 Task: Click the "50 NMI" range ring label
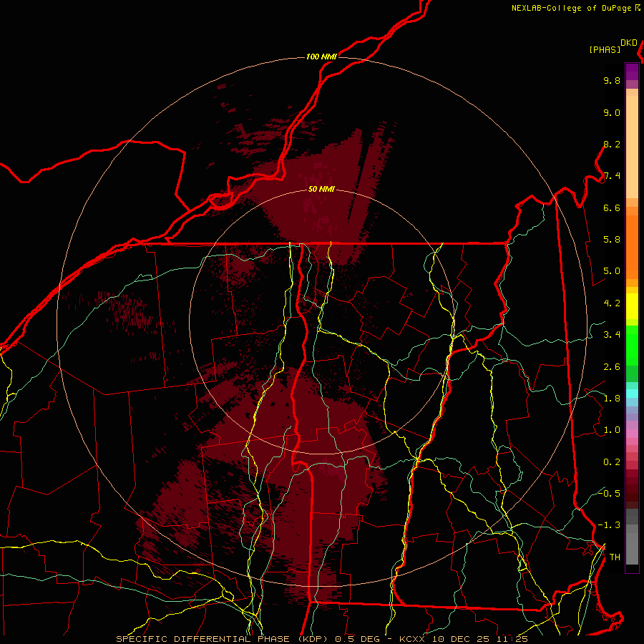pos(321,189)
